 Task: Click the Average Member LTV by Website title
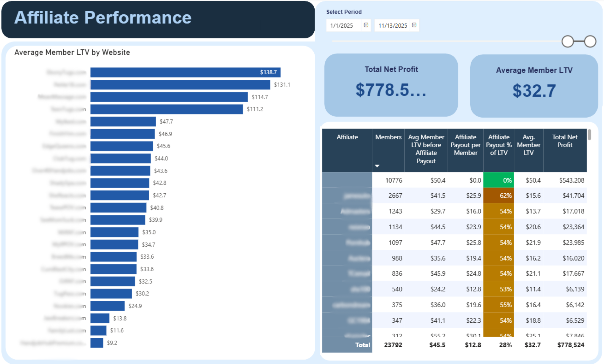click(72, 52)
